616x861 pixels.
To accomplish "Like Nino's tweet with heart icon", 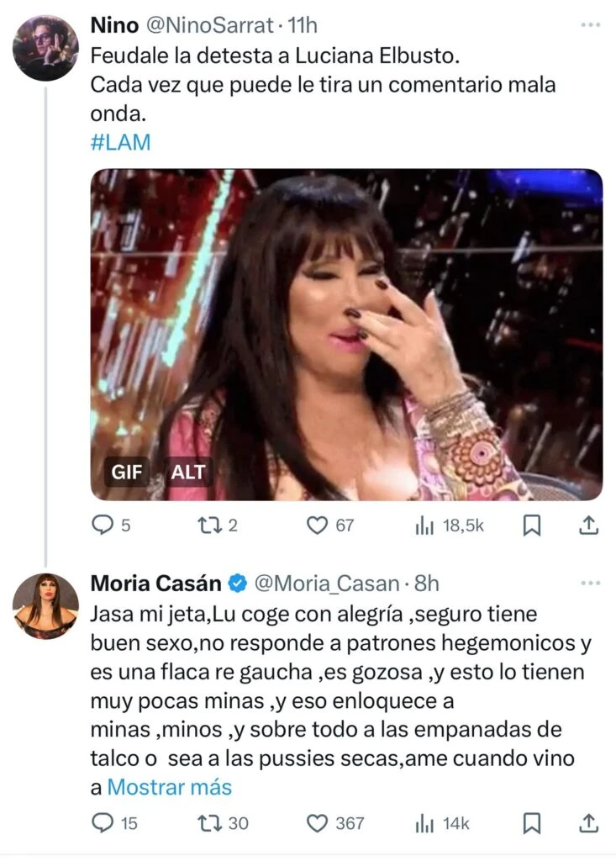I will [x=317, y=526].
